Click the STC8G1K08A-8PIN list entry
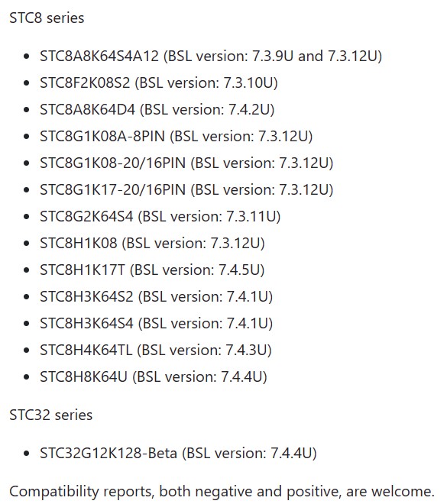The height and width of the screenshot is (504, 447). [x=176, y=136]
